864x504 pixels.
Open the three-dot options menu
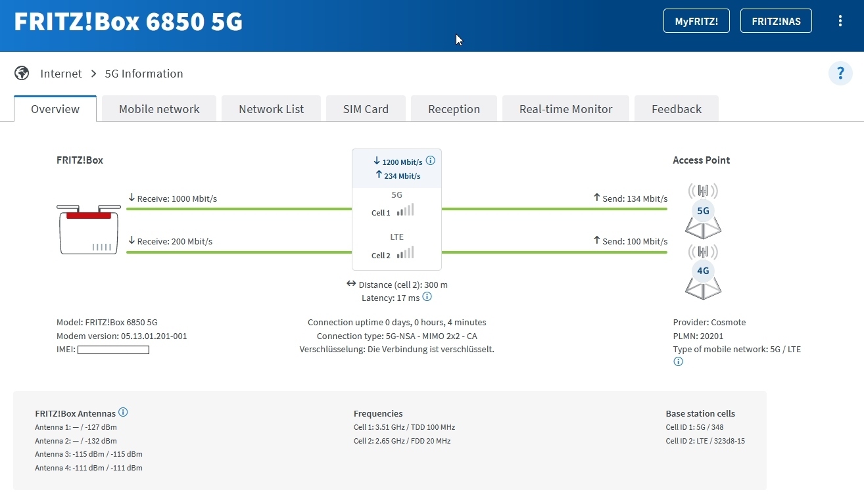pos(840,21)
